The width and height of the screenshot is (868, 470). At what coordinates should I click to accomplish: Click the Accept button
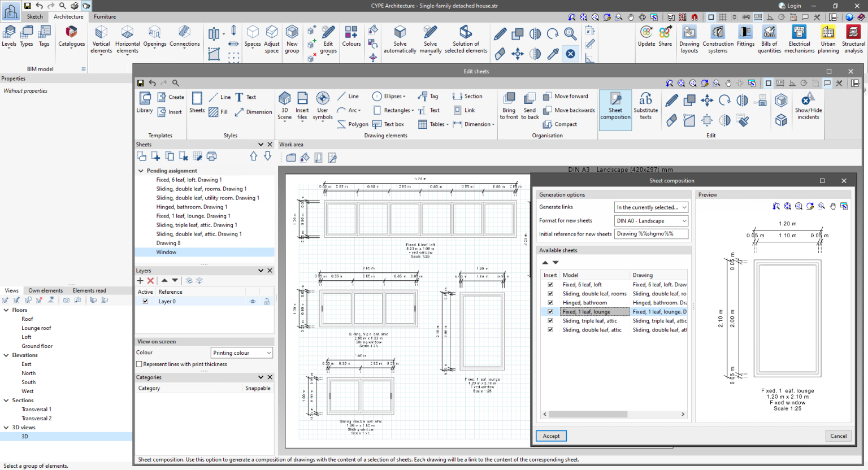pyautogui.click(x=551, y=436)
